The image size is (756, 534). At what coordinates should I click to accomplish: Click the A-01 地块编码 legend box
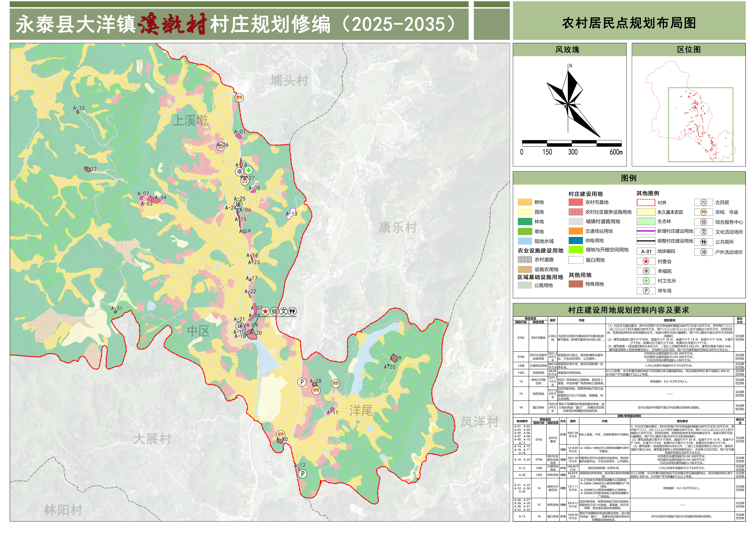(646, 251)
